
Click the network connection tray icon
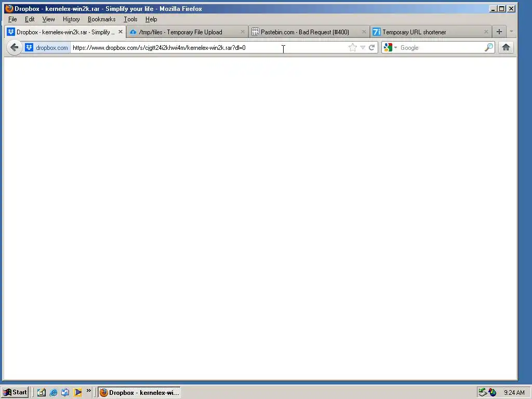click(x=483, y=393)
